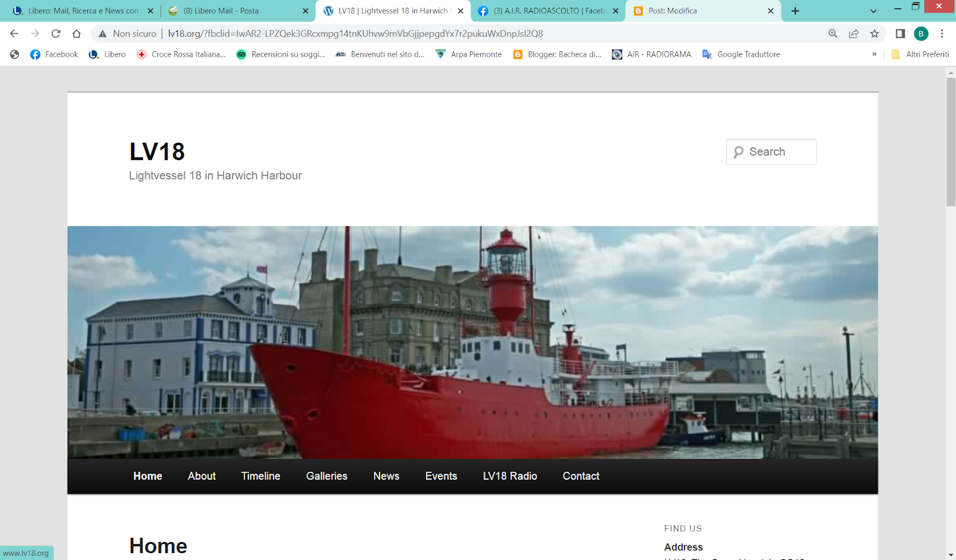Open the Arpa Piemonte bookmark
Screen dimensions: 956x560
pyautogui.click(x=469, y=54)
